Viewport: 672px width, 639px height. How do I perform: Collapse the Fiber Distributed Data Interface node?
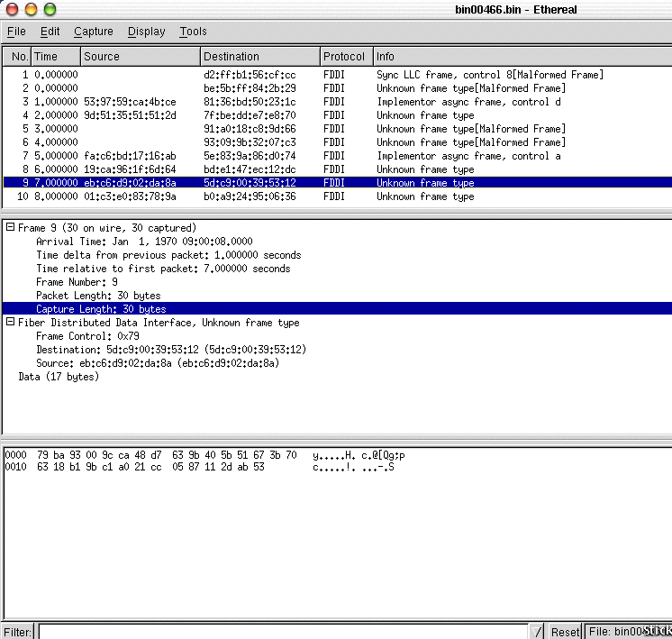10,322
